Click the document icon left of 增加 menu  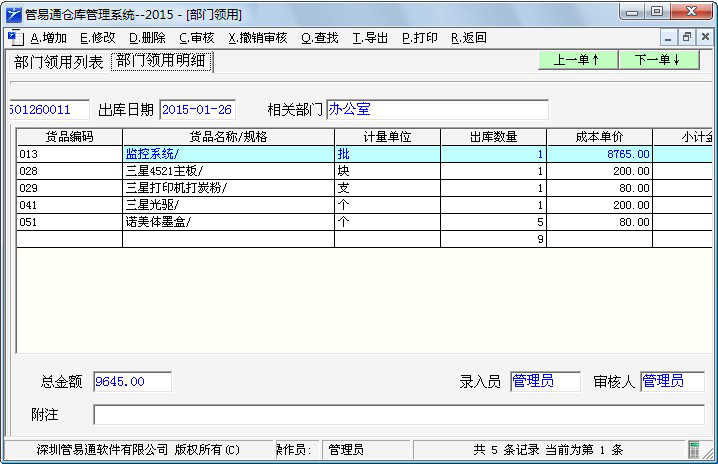14,37
